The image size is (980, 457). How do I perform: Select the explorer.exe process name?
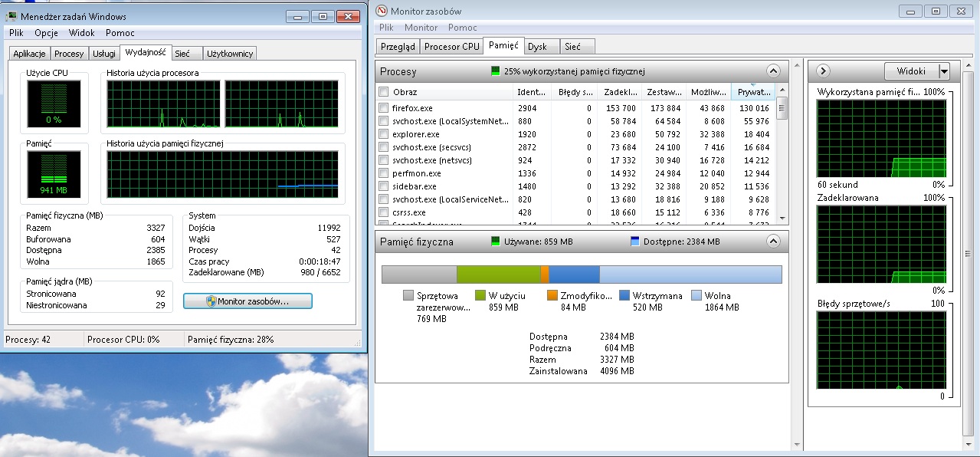pos(415,134)
